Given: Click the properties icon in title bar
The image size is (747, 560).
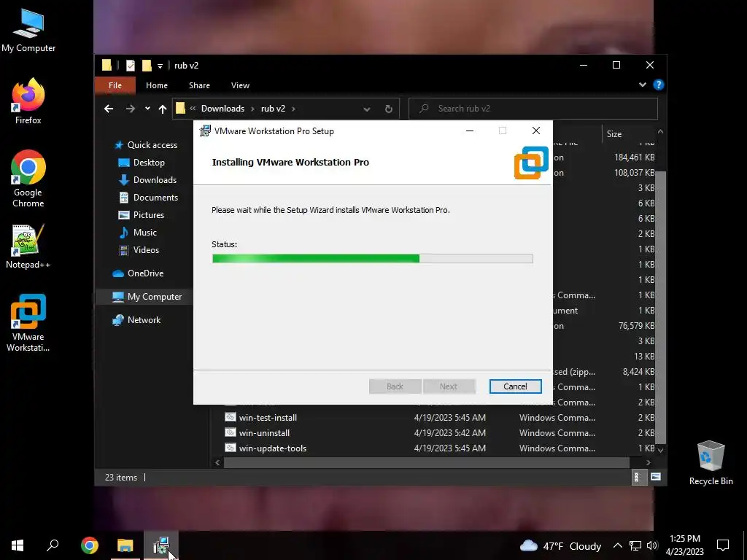Looking at the screenshot, I should pos(131,65).
